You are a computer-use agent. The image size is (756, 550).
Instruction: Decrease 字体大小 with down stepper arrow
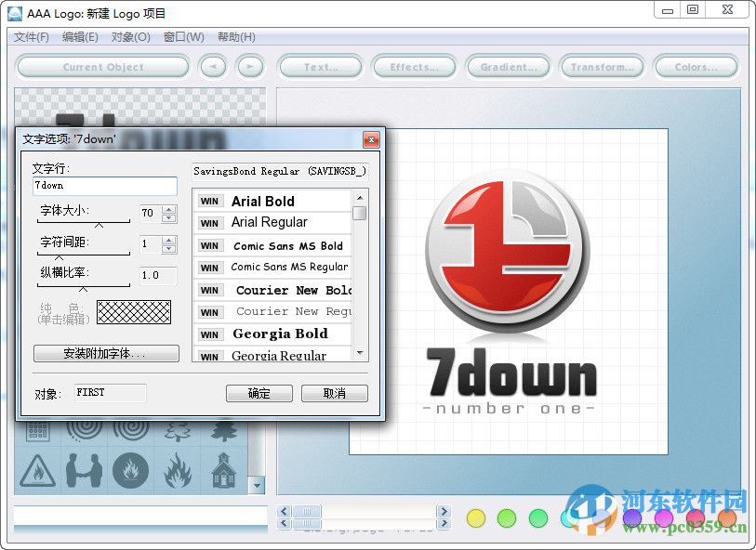point(168,217)
